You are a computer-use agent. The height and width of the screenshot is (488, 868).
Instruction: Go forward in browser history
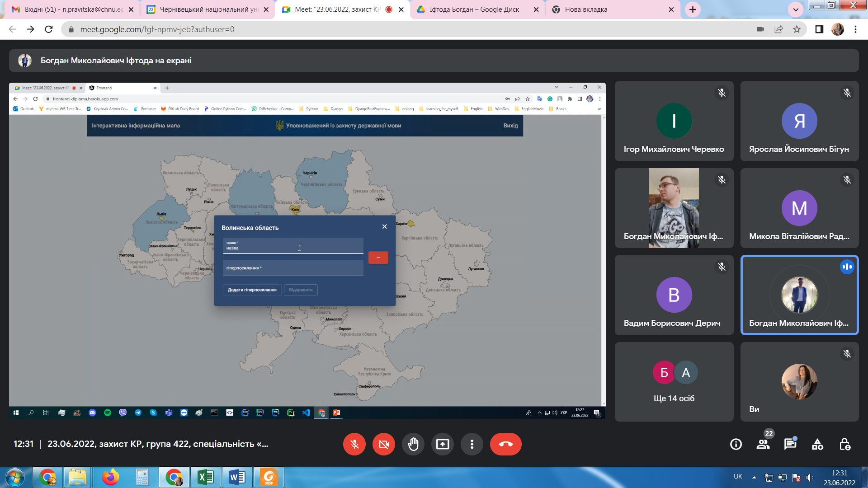(x=30, y=29)
